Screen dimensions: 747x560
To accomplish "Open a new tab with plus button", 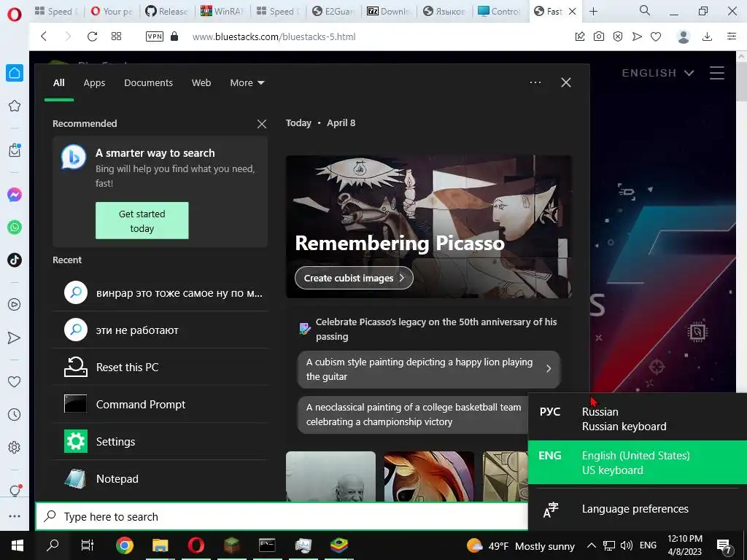I will [x=594, y=12].
